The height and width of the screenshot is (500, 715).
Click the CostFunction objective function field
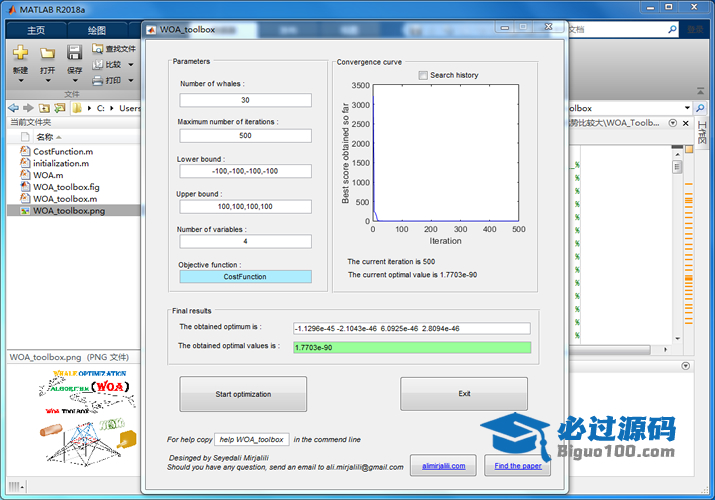click(x=245, y=276)
